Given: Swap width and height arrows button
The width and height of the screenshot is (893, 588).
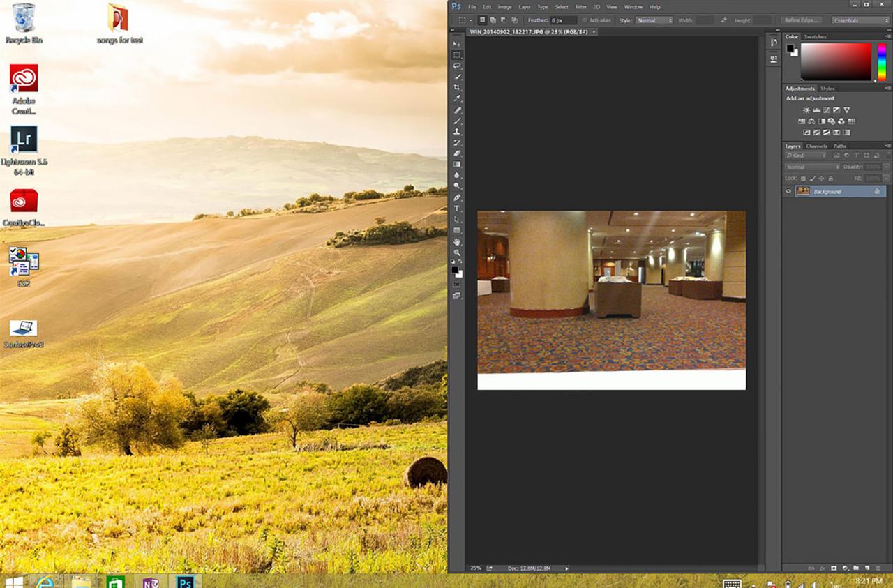Looking at the screenshot, I should (x=723, y=20).
